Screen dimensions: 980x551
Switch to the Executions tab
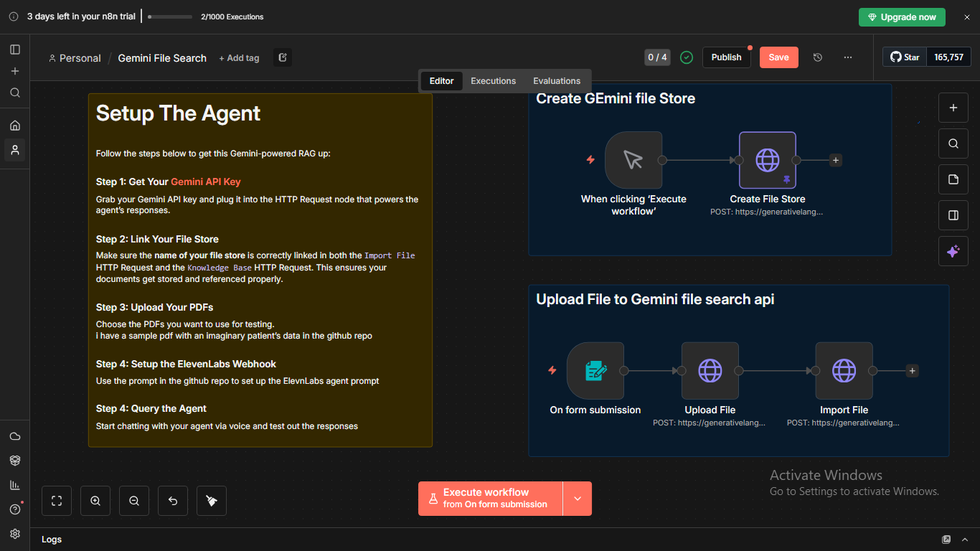point(494,81)
